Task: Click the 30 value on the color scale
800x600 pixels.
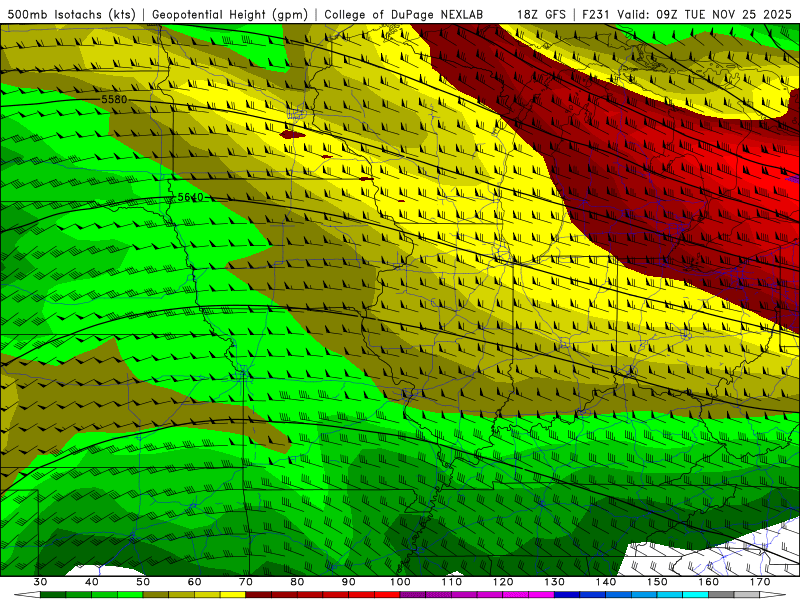Action: coord(40,582)
